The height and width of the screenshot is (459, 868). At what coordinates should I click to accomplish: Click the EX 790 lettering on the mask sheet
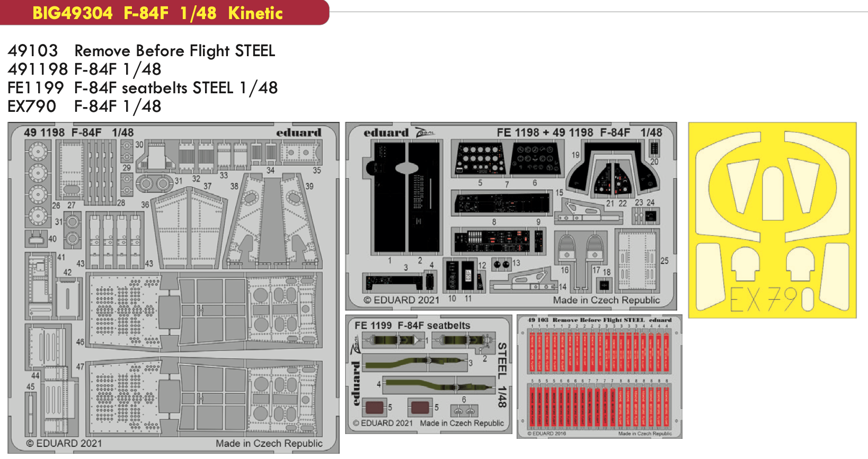(x=772, y=299)
